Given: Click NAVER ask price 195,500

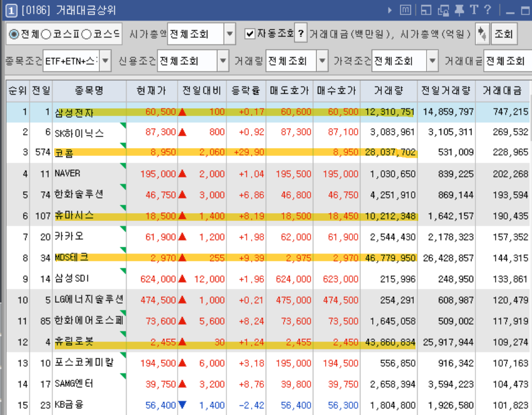Looking at the screenshot, I should [294, 174].
